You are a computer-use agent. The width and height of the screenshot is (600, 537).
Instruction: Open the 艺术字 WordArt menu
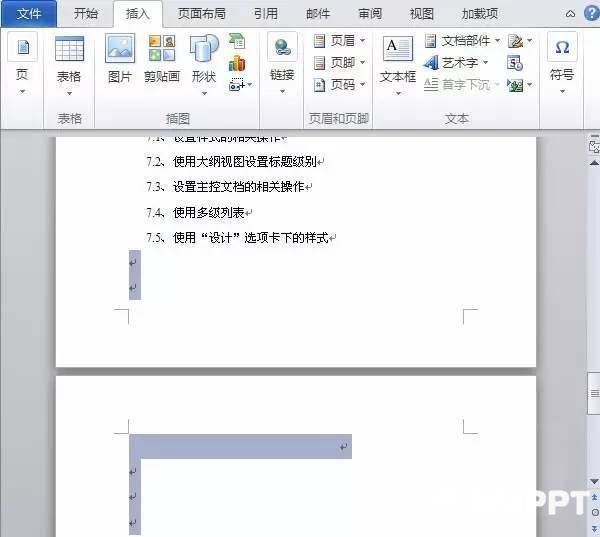[x=456, y=62]
